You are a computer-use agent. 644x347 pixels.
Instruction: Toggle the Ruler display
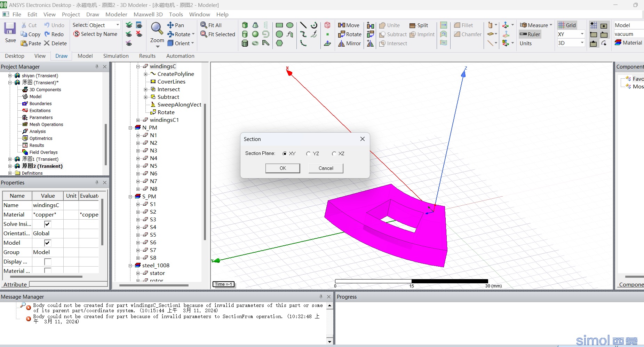pyautogui.click(x=530, y=34)
